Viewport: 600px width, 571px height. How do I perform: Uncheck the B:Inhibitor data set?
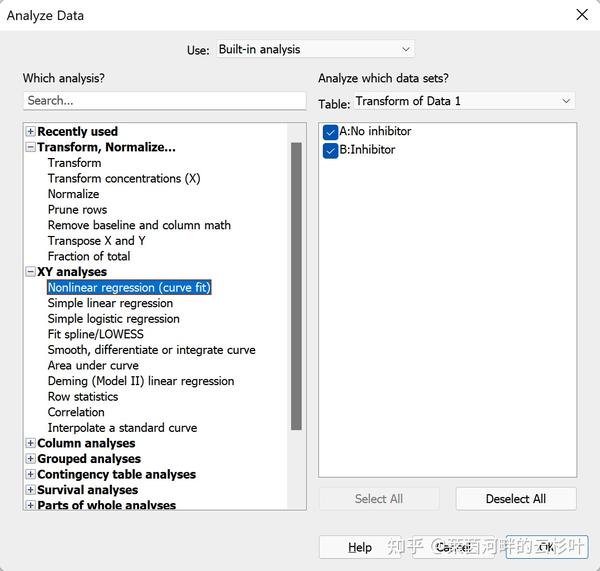point(330,151)
